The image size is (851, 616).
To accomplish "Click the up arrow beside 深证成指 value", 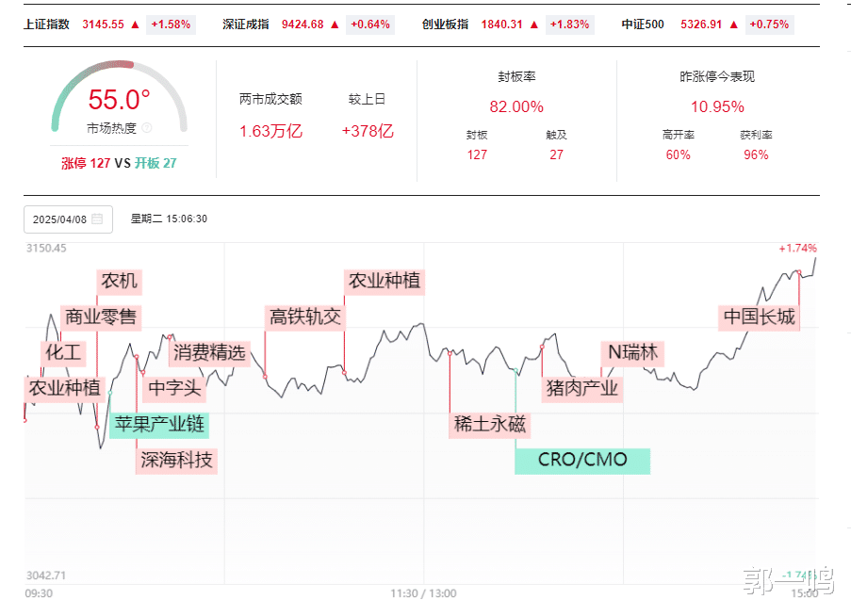I will coord(335,24).
